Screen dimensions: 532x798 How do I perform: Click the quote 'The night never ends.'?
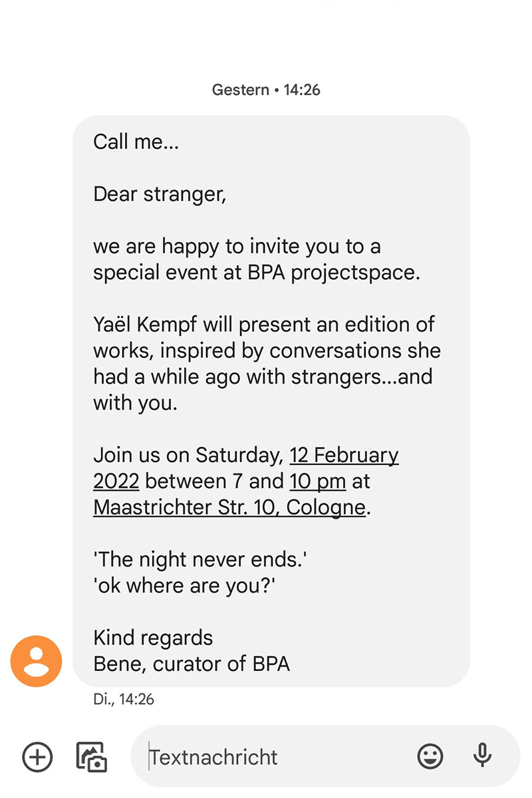(x=199, y=560)
